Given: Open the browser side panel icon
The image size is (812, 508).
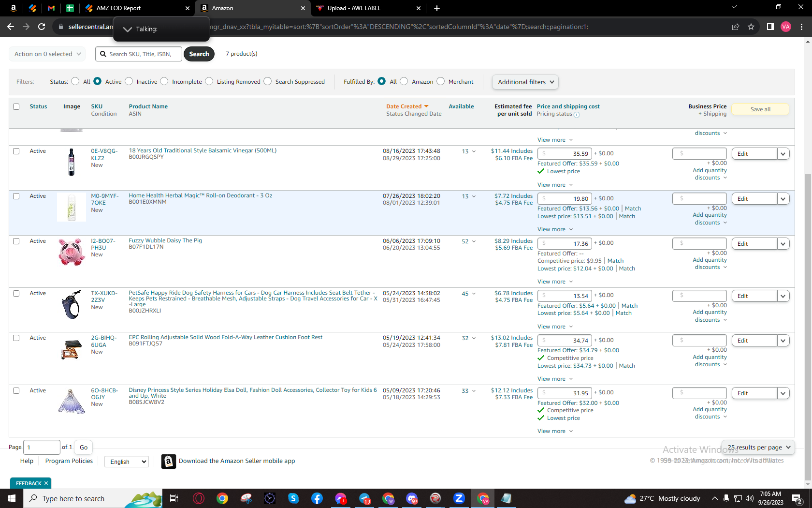Looking at the screenshot, I should [770, 27].
